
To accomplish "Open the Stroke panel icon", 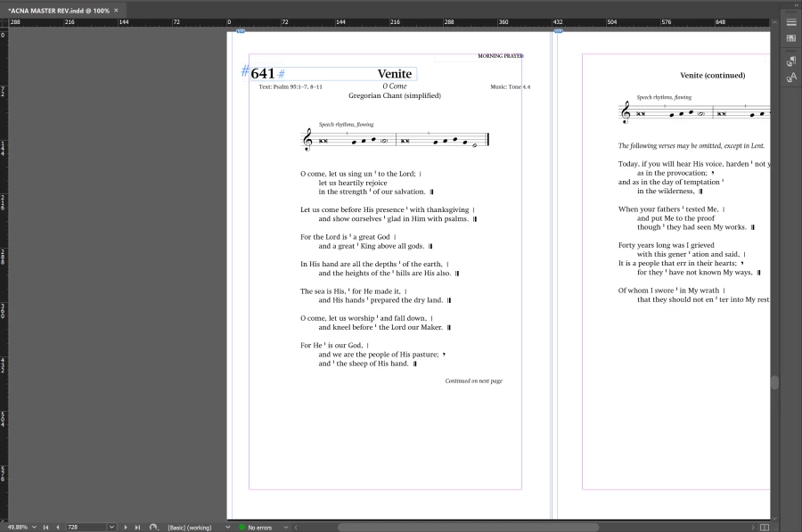I will click(x=791, y=22).
